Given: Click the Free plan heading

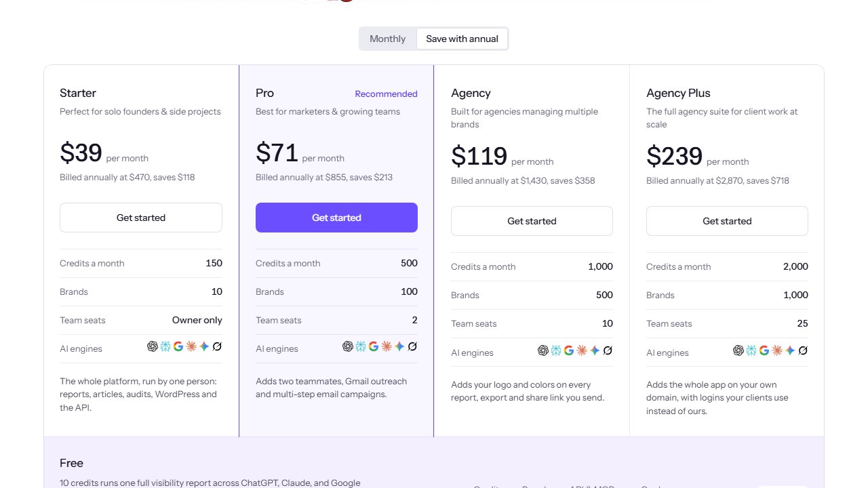Looking at the screenshot, I should [x=71, y=463].
